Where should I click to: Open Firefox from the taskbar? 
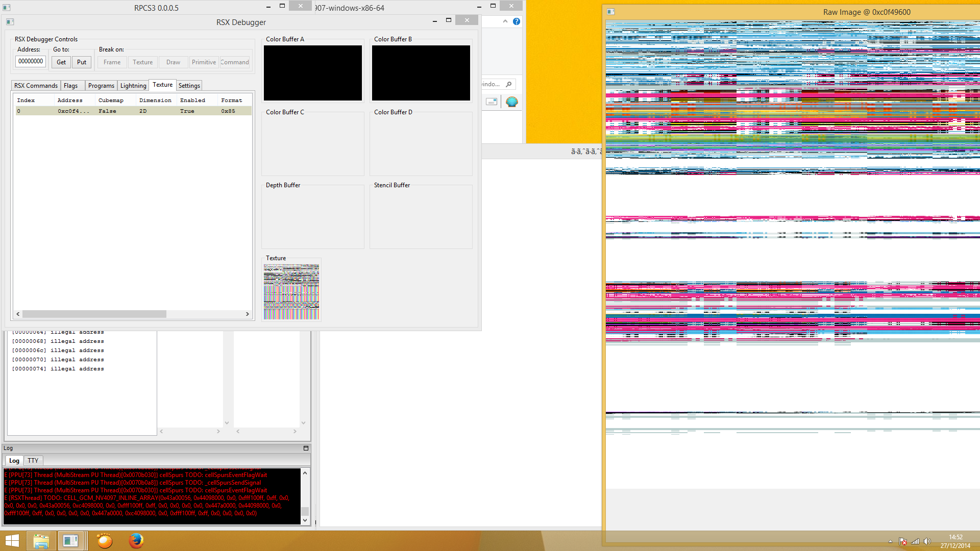click(x=136, y=540)
